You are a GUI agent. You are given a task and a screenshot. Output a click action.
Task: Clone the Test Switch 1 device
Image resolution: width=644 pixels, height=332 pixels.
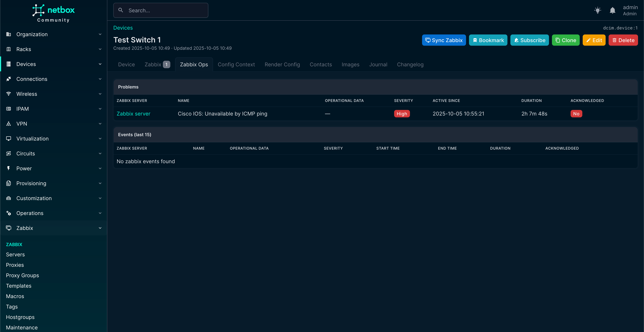coord(566,40)
